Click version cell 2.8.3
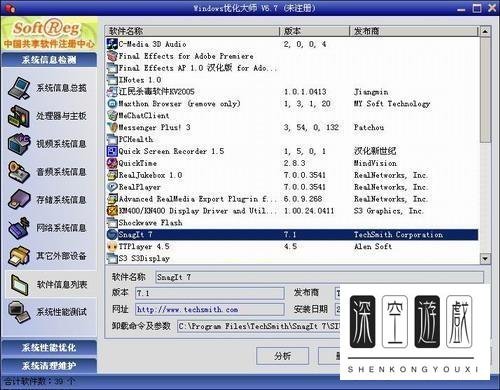 click(x=294, y=163)
